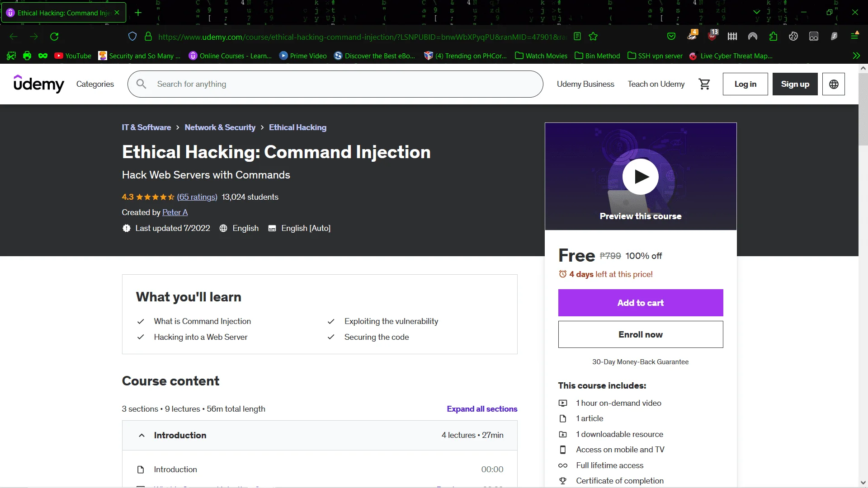This screenshot has width=868, height=488.
Task: Open the green infinity bookmark icon
Action: 43,56
